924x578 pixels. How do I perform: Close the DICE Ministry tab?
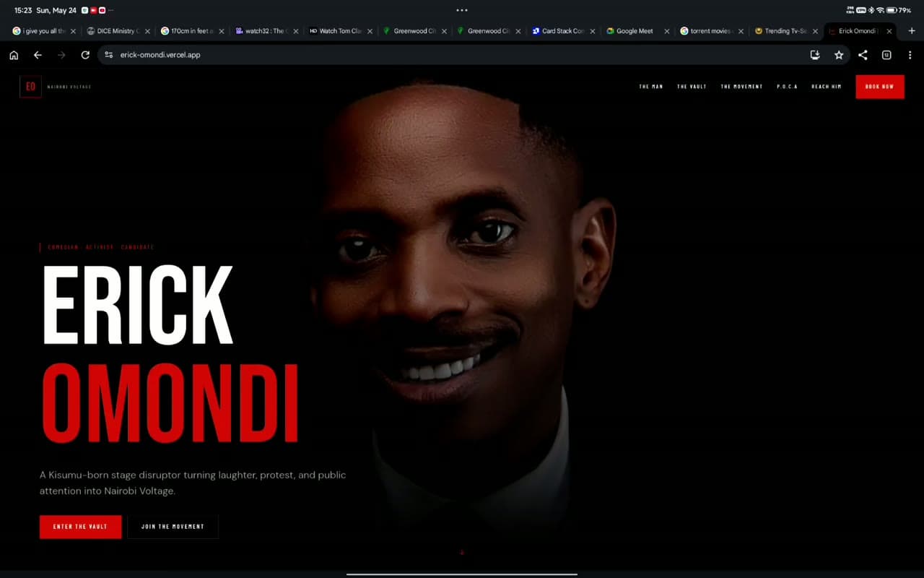[x=147, y=31]
